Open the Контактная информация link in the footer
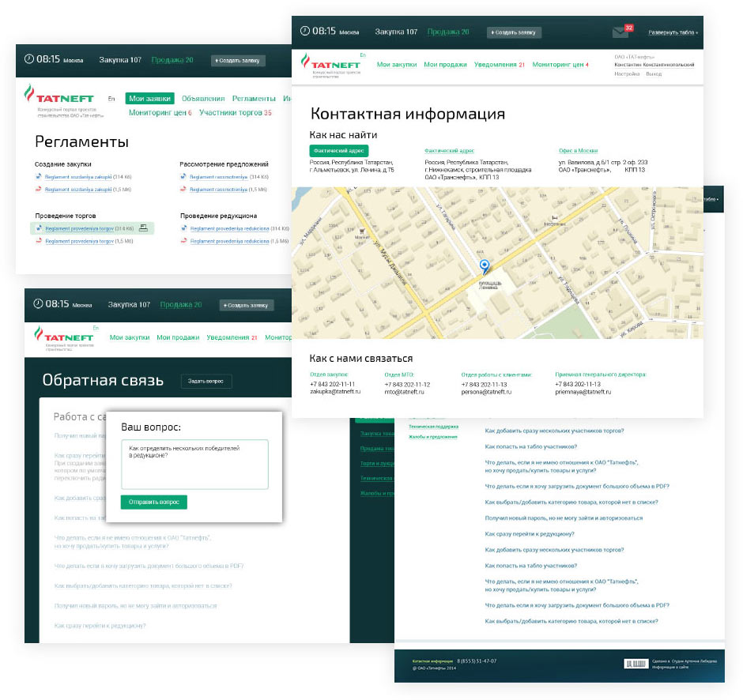 coord(432,660)
